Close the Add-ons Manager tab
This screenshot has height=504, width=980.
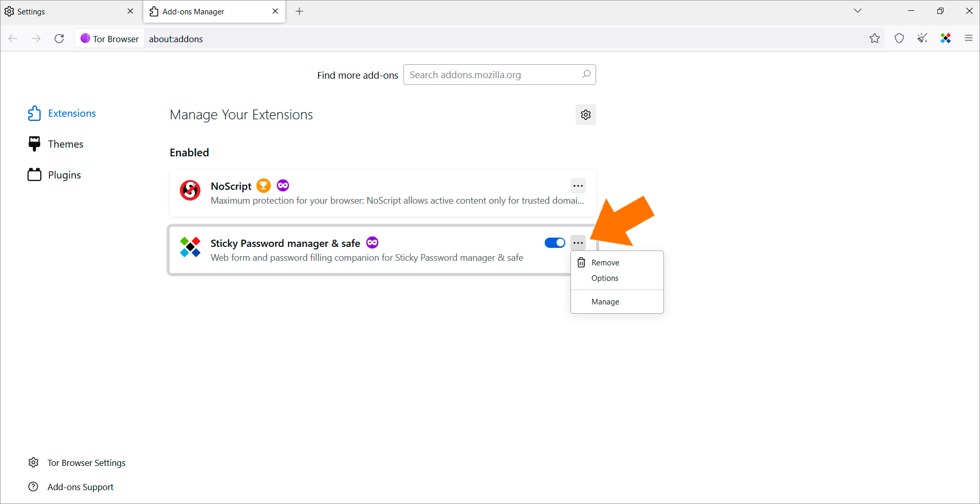coord(275,11)
